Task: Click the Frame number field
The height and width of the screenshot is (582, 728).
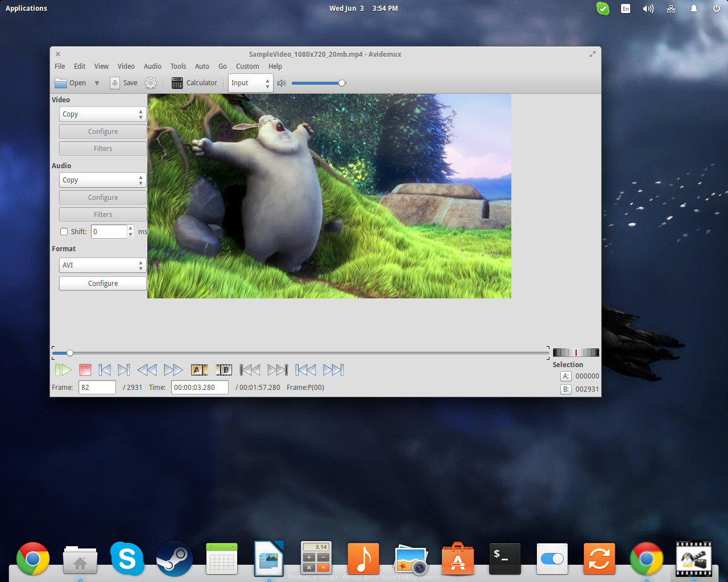Action: click(x=97, y=388)
